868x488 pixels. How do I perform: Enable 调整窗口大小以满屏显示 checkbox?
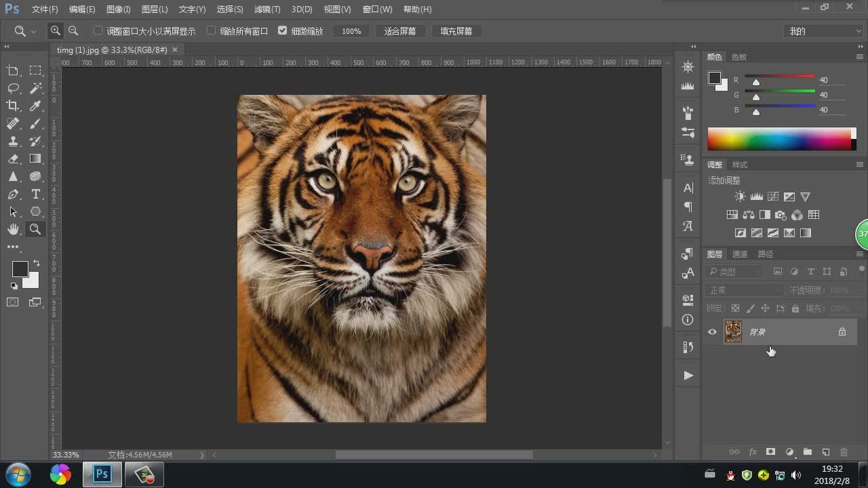pyautogui.click(x=98, y=30)
